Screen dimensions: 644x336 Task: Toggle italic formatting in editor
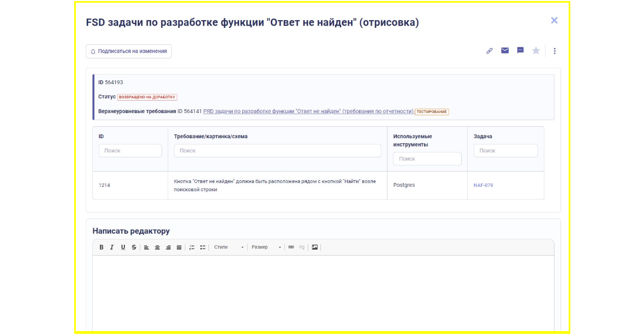tap(112, 247)
